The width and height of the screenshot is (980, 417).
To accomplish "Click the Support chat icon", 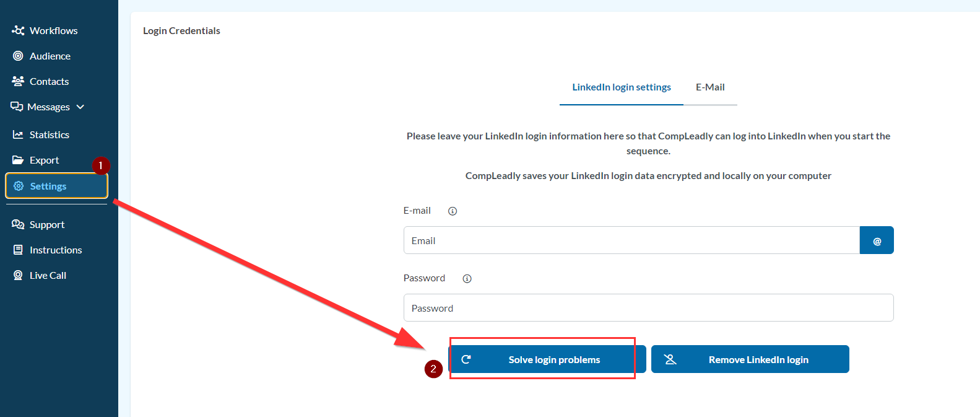I will [x=18, y=224].
